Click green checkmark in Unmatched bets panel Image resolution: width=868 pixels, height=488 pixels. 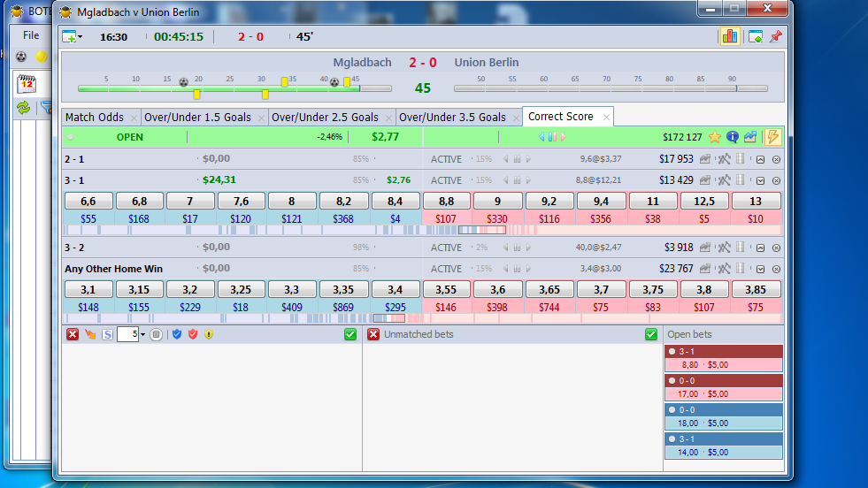[651, 334]
